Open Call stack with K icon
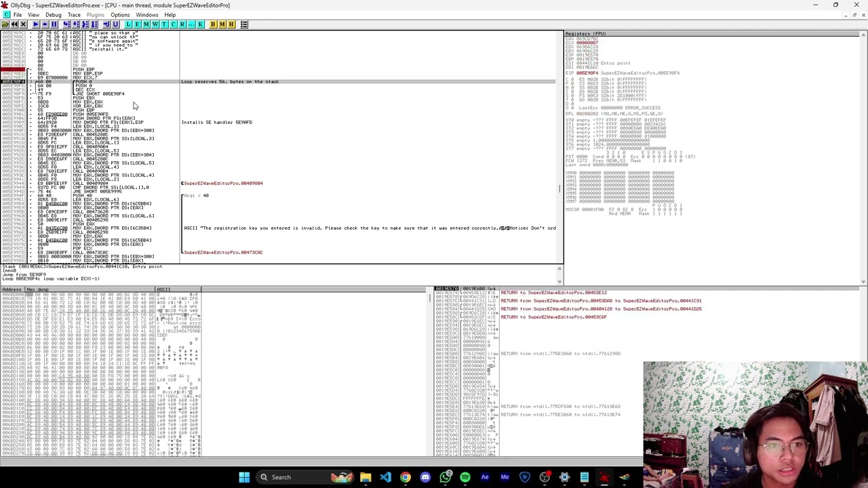Image resolution: width=868 pixels, height=488 pixels. 200,24
